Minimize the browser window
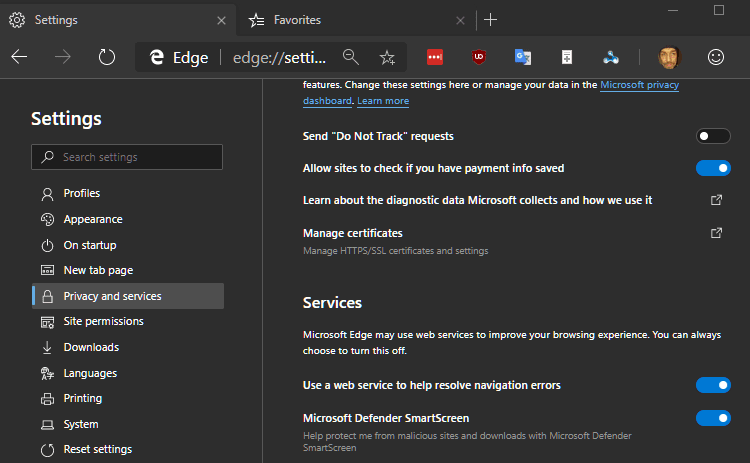 [x=673, y=10]
